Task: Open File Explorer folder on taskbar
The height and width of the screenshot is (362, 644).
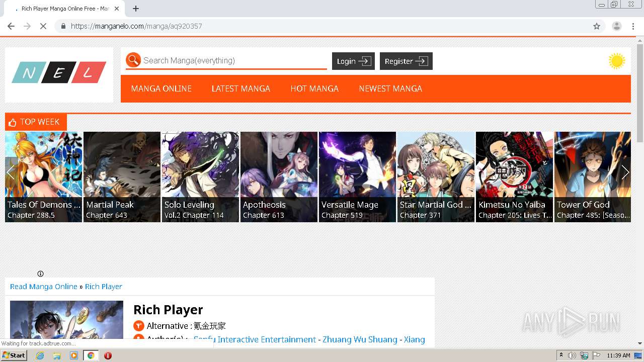Action: click(57, 355)
